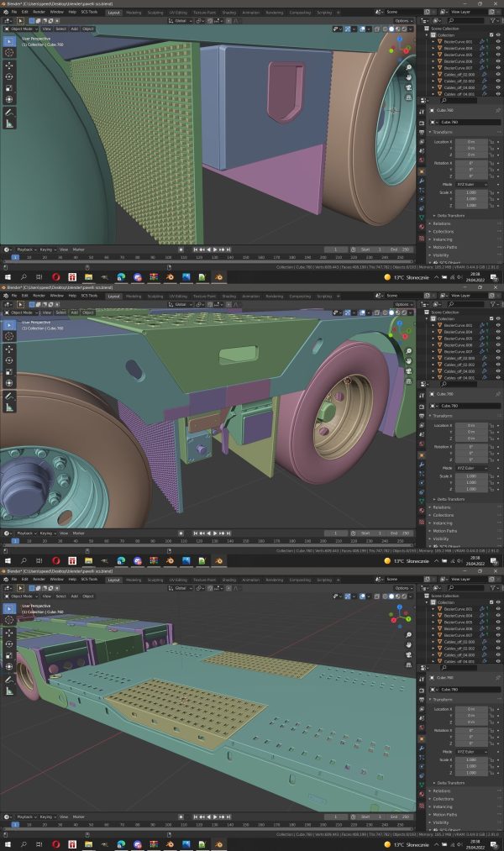Open the SCS Tools menu in top window
Viewport: 504px width, 851px height.
(x=89, y=12)
